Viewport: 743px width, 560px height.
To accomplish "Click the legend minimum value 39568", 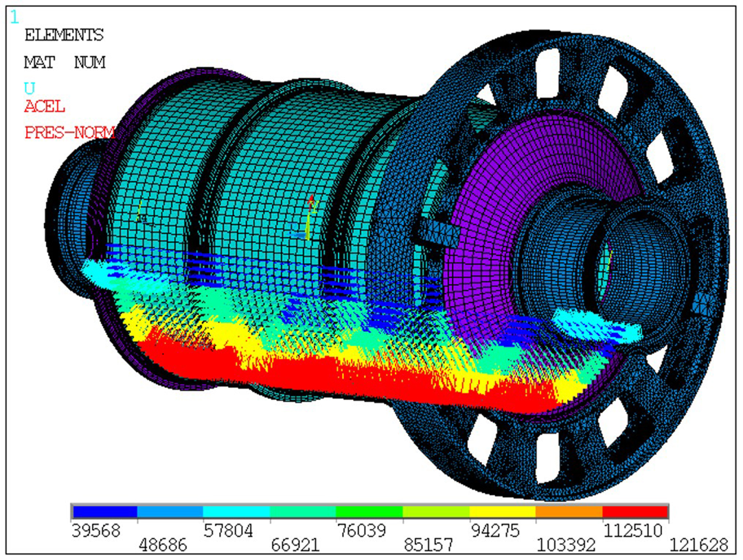I will click(x=96, y=531).
